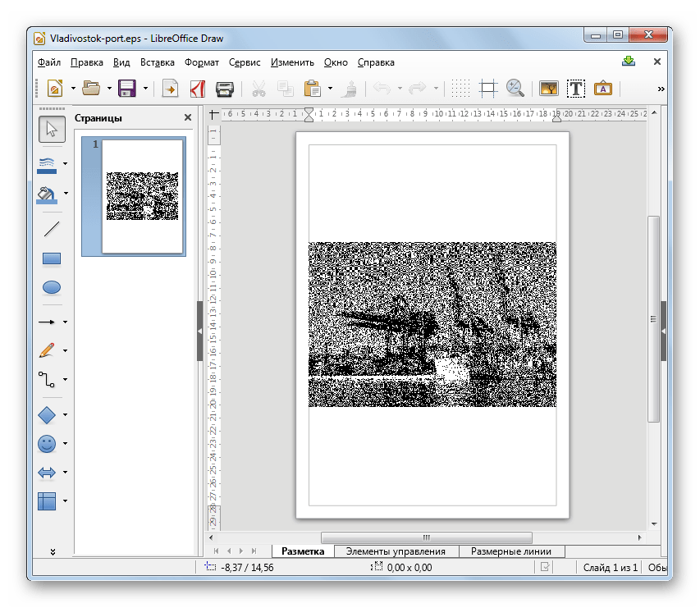700x608 pixels.
Task: Switch to the Элементы управления tab
Action: [x=395, y=551]
